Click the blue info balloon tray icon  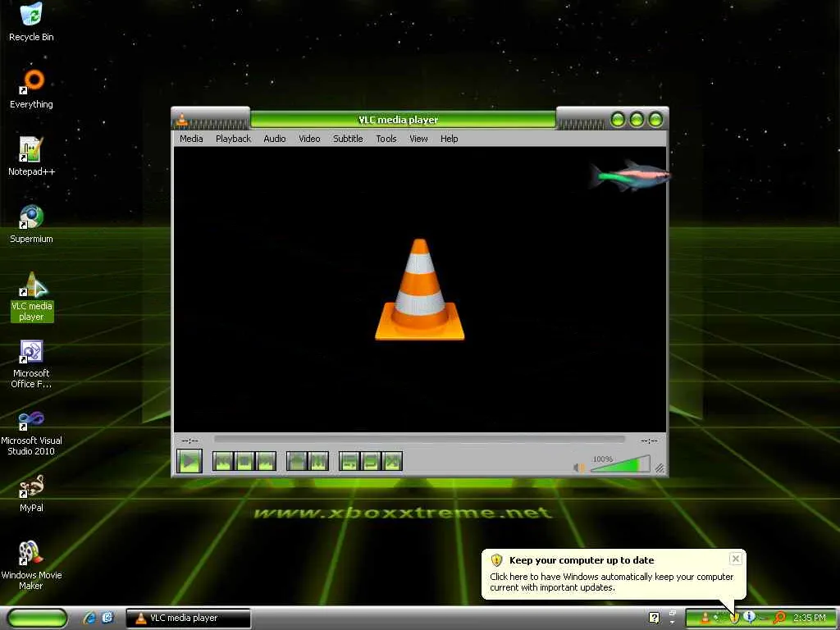(x=750, y=617)
